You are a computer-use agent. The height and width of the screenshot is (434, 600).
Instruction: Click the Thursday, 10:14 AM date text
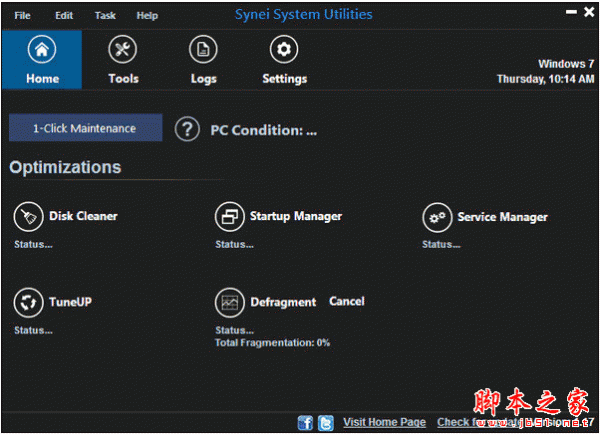coord(546,79)
